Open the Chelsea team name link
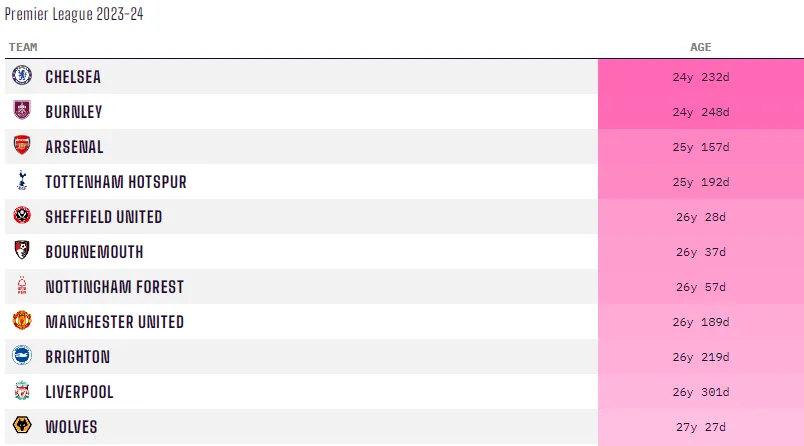This screenshot has width=804, height=446. click(x=73, y=77)
